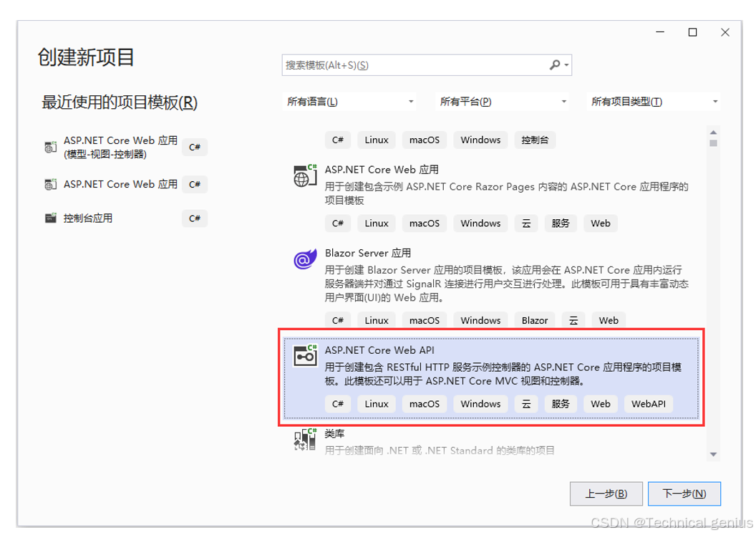Click the Linux tag under Blazor Server
The height and width of the screenshot is (535, 756).
(376, 320)
